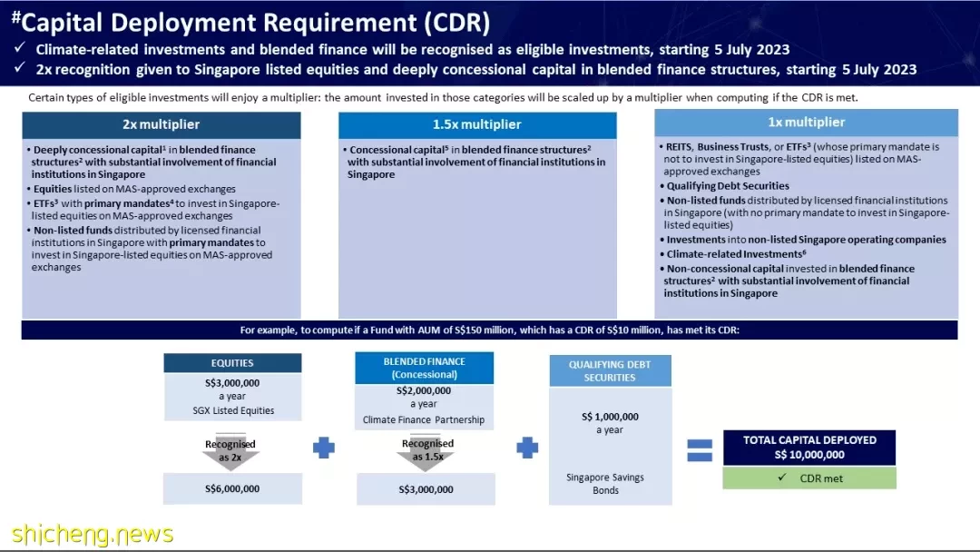Screen dimensions: 980x552
Task: Click the plus sign after the Equities column
Action: click(x=324, y=448)
